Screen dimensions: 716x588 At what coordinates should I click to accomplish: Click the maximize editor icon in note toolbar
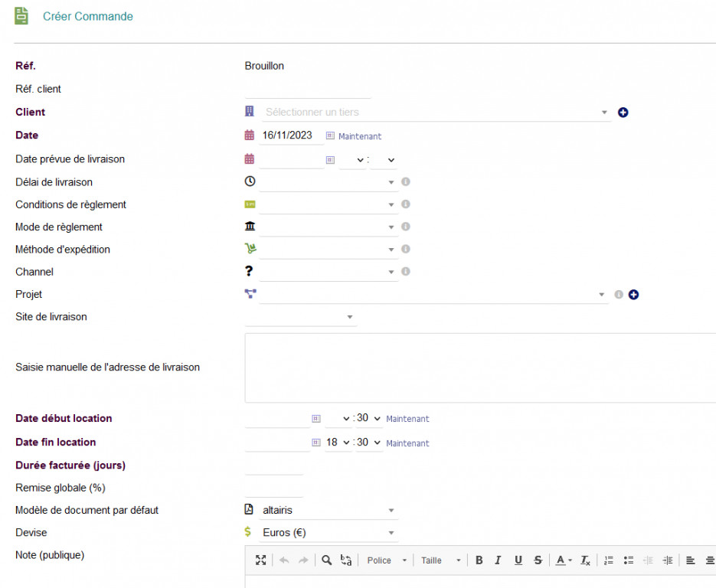261,560
